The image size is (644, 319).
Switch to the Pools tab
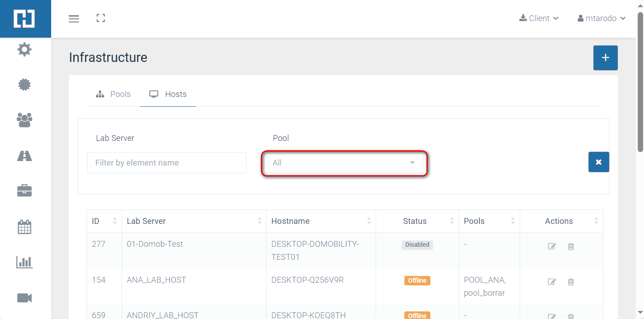[114, 94]
